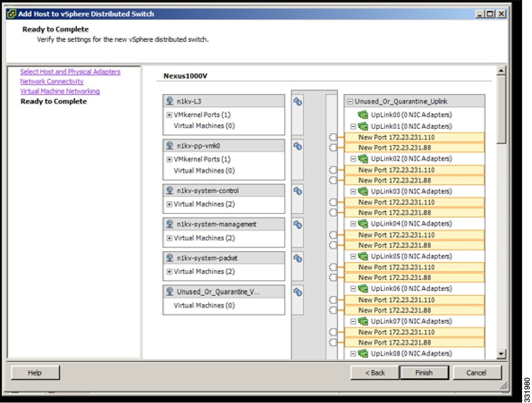532x403 pixels.
Task: Collapse the UpLink05 node
Action: click(353, 256)
